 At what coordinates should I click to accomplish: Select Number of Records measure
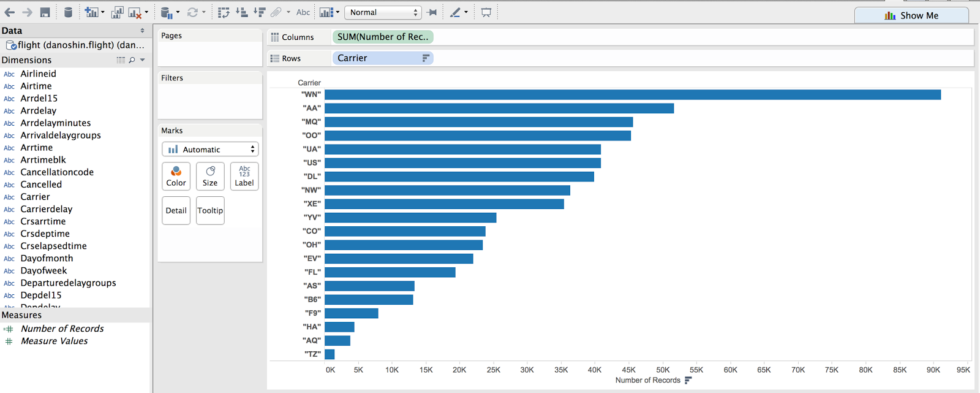pyautogui.click(x=62, y=329)
